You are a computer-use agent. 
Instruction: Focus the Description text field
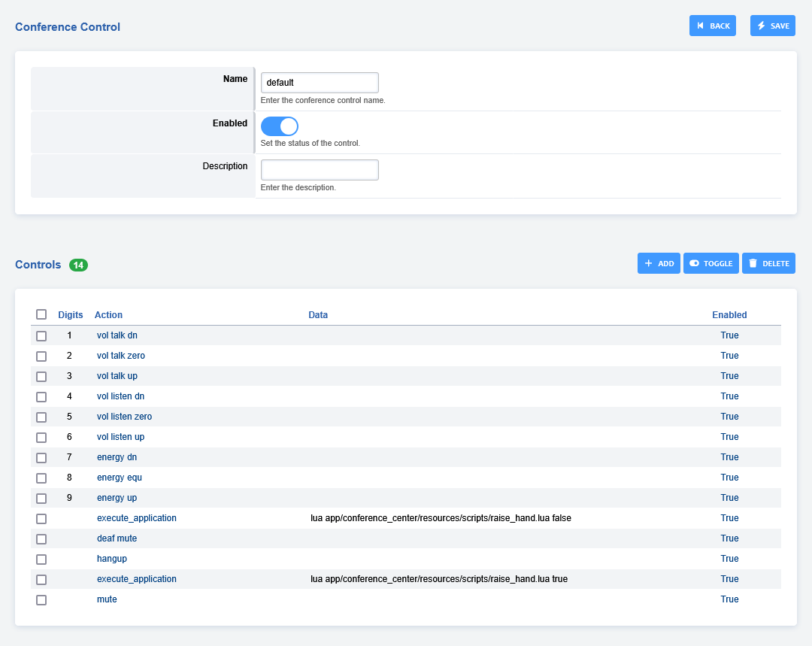click(320, 170)
